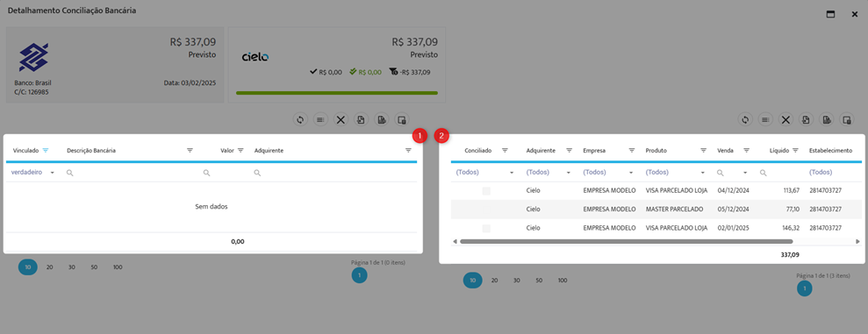
Task: Tick checkbox on 02/01/2025 sale row
Action: point(486,228)
